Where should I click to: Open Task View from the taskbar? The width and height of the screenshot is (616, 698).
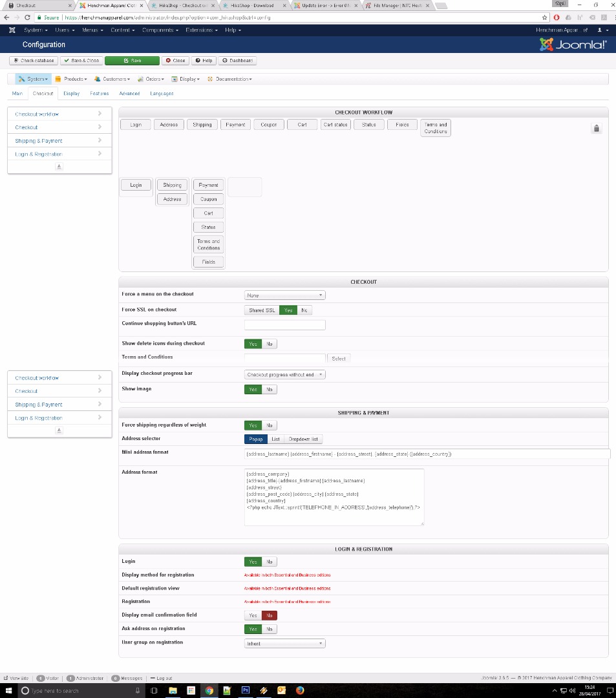coord(154,690)
